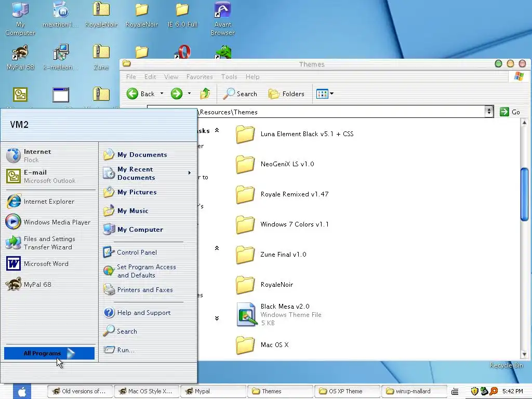Launch Windows Media Player
Image resolution: width=532 pixels, height=399 pixels.
click(x=49, y=222)
